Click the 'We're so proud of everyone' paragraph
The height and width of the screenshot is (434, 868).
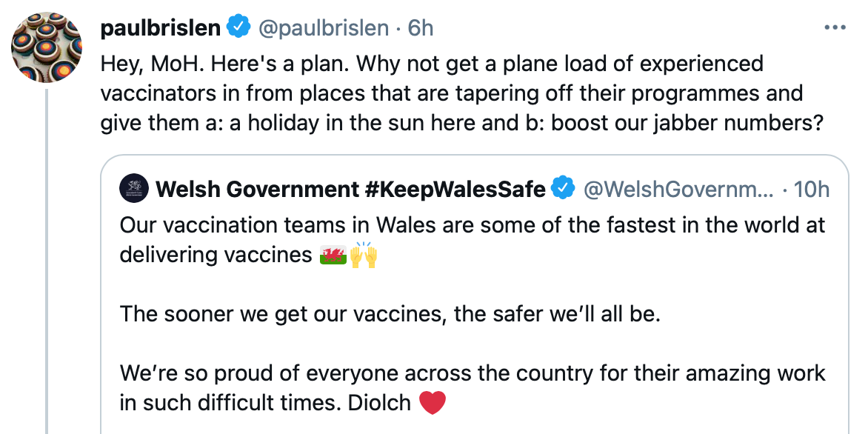click(x=473, y=373)
